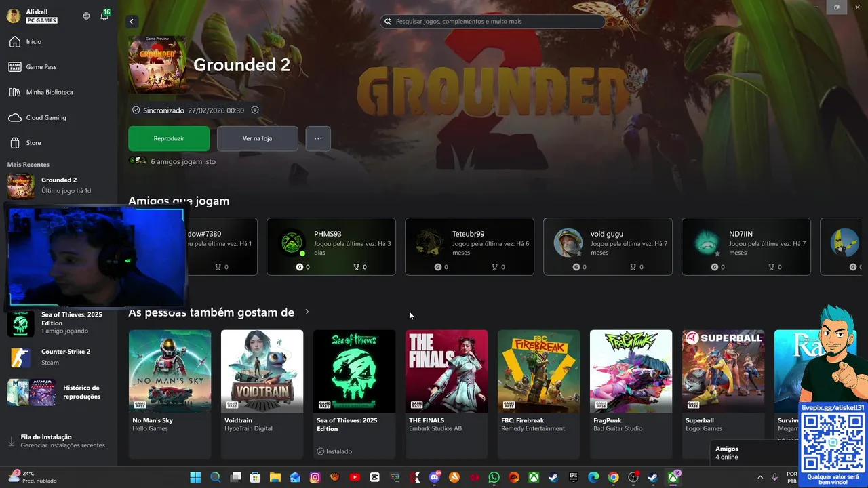This screenshot has width=868, height=488.
Task: Click the trophy icon in the PHMS93 card
Action: 356,267
